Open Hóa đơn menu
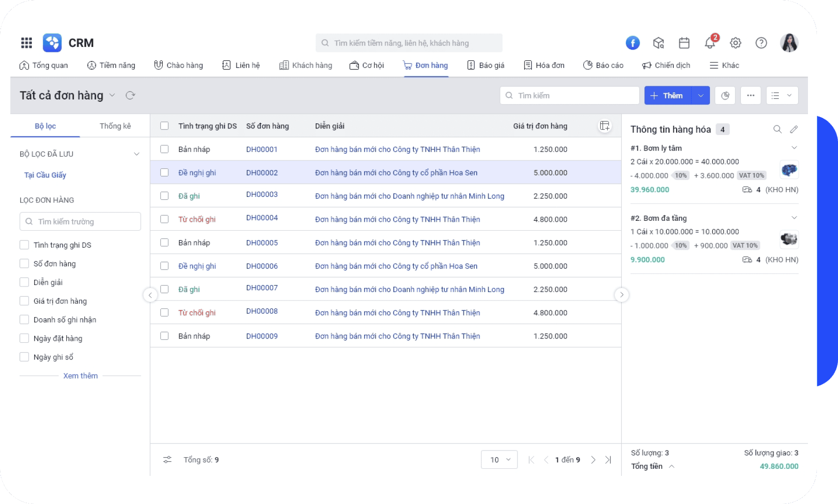The width and height of the screenshot is (838, 504). (544, 66)
